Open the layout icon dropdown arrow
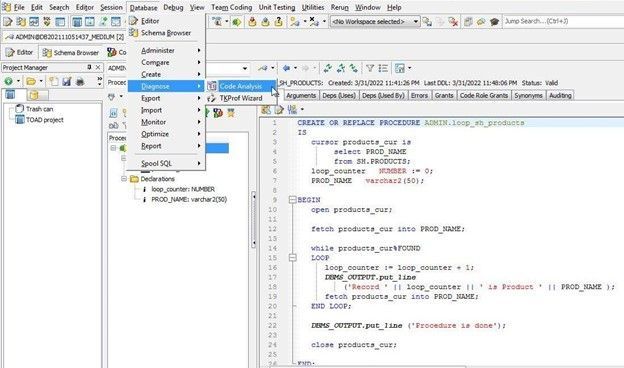The image size is (624, 368). pyautogui.click(x=410, y=68)
